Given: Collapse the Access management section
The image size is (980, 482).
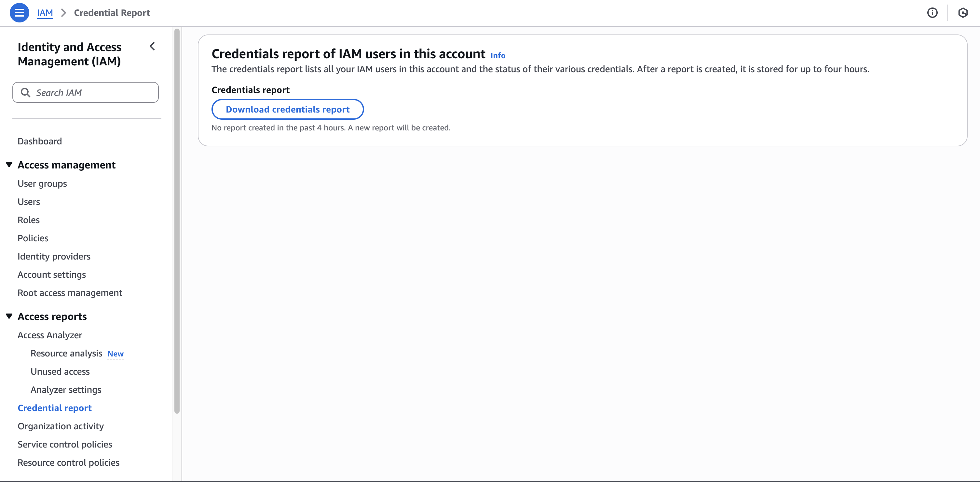Looking at the screenshot, I should click(x=9, y=165).
